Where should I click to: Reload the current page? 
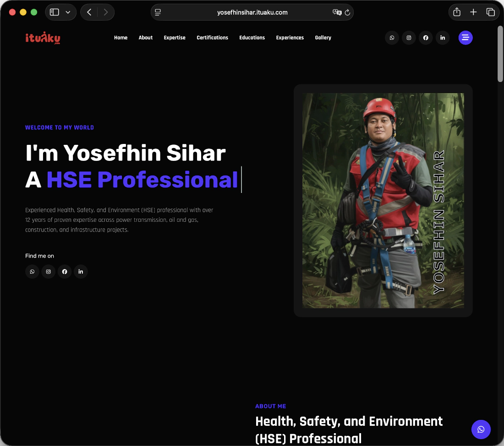[x=347, y=12]
